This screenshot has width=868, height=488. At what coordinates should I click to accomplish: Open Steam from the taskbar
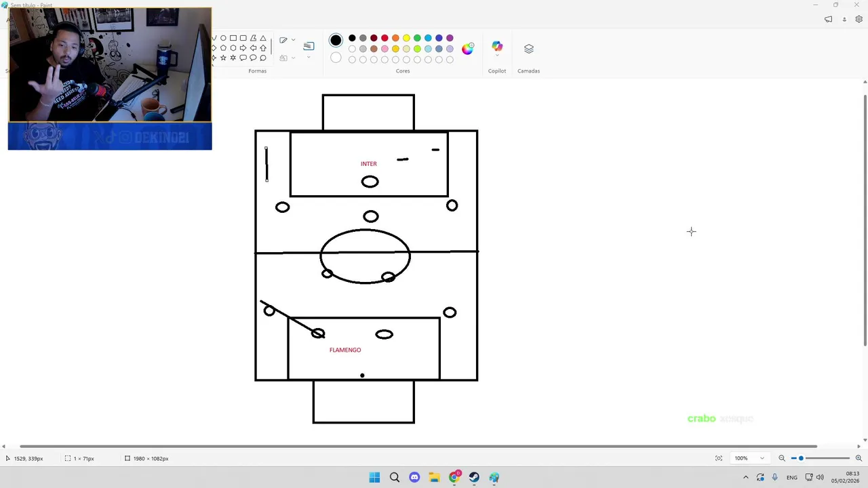point(474,478)
